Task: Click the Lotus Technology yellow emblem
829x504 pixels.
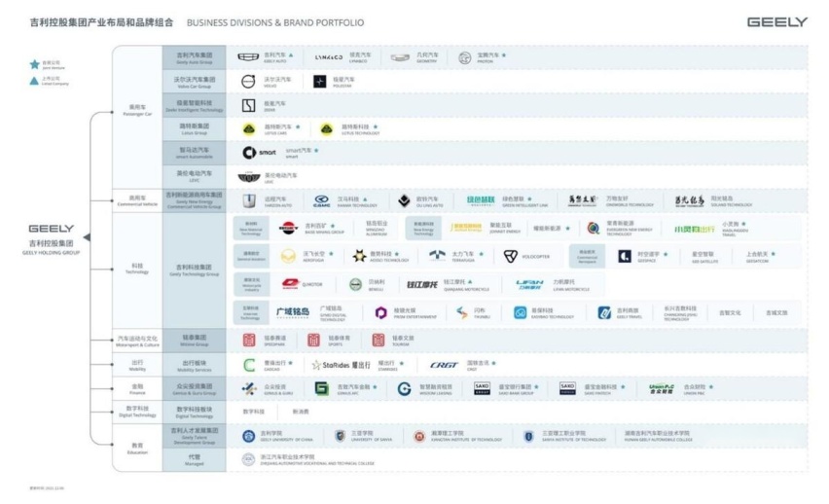Action: point(327,128)
